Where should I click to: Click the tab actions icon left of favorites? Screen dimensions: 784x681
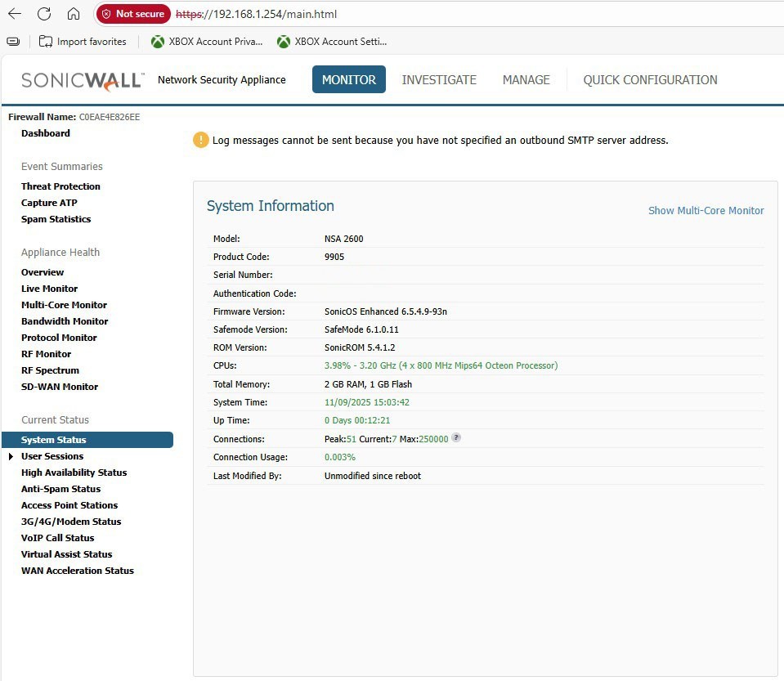14,42
